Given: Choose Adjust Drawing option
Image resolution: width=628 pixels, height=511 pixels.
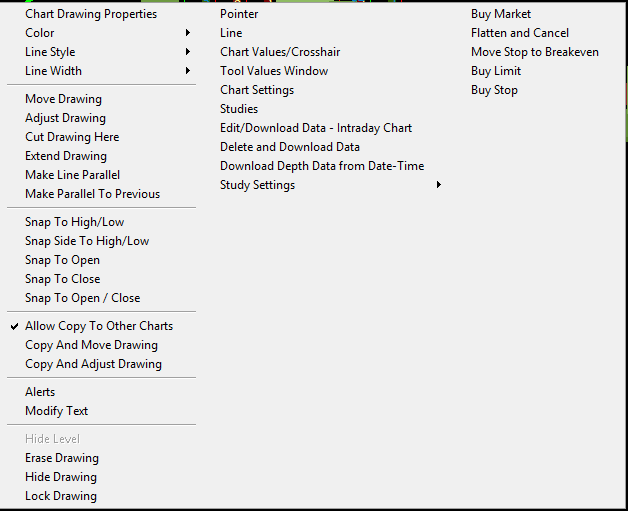Looking at the screenshot, I should pos(65,118).
